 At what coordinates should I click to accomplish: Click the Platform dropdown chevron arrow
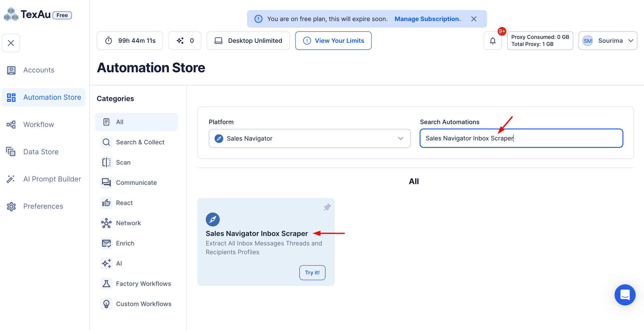point(400,138)
